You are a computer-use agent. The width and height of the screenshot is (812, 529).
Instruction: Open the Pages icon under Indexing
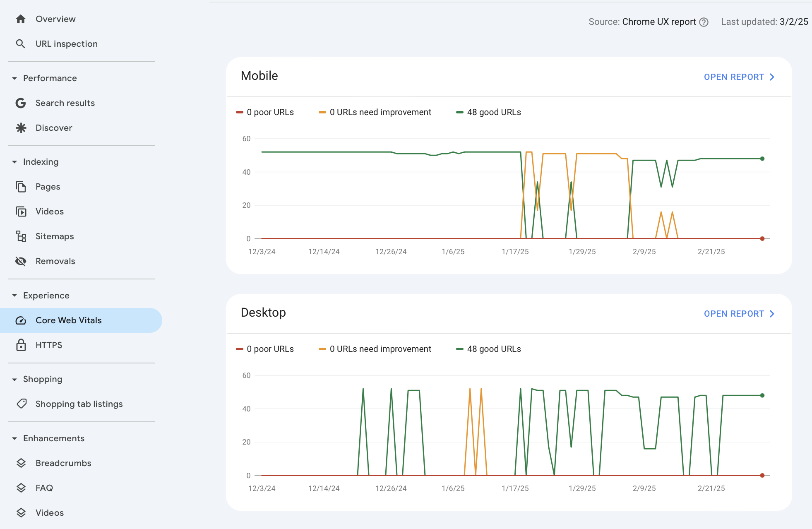[x=20, y=186]
